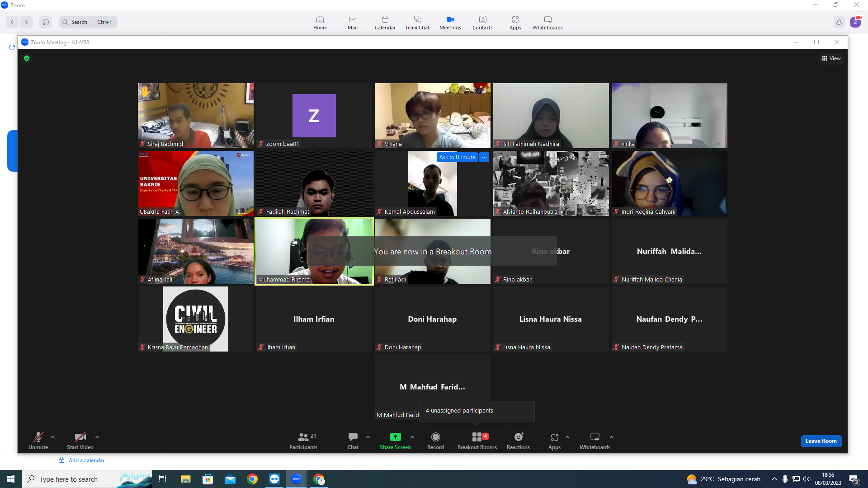Open more options on Kemal Abdussalam's tile
This screenshot has height=488, width=868.
pos(484,157)
